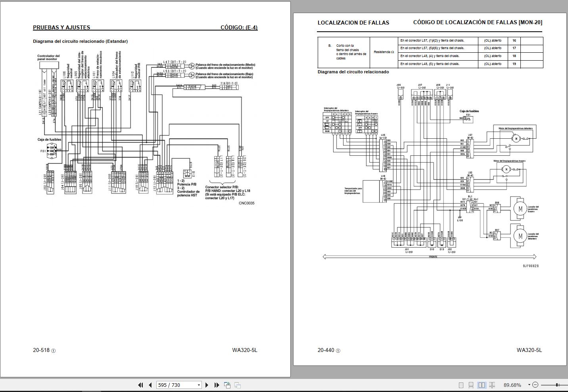Click 'Controlador del panel monitor' label
This screenshot has width=568, height=392.
[48, 58]
